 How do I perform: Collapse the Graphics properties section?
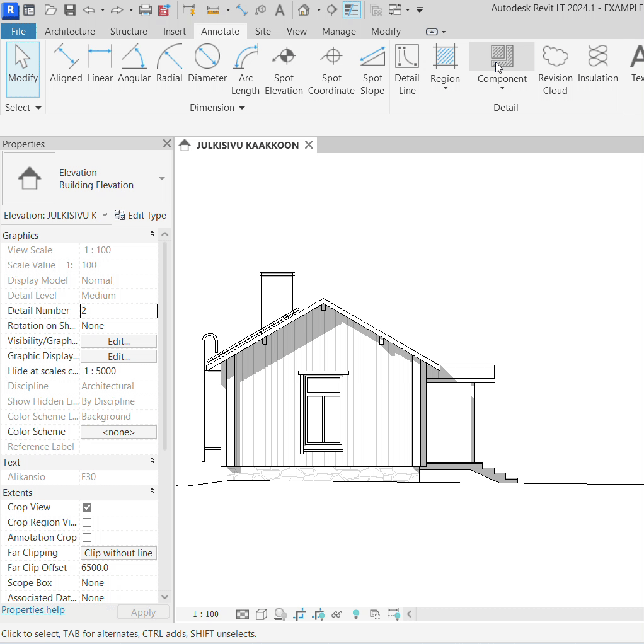(152, 234)
